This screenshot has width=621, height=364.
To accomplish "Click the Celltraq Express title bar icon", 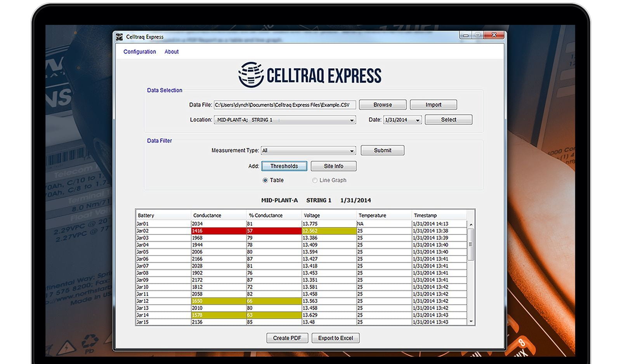I will tap(119, 37).
